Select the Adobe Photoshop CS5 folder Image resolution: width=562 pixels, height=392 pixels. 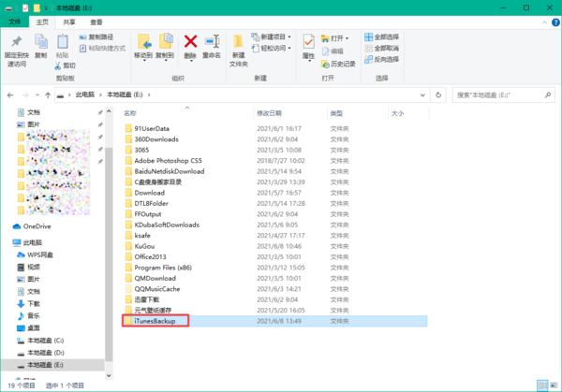pos(168,161)
